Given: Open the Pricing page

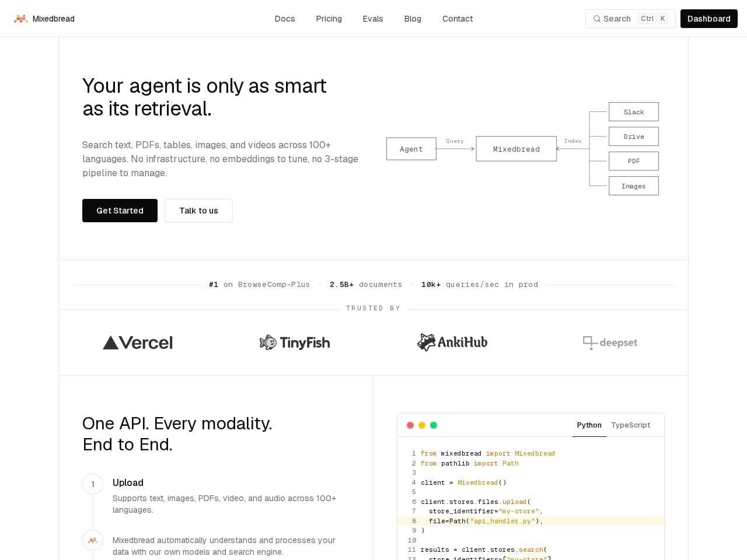Looking at the screenshot, I should 329,19.
